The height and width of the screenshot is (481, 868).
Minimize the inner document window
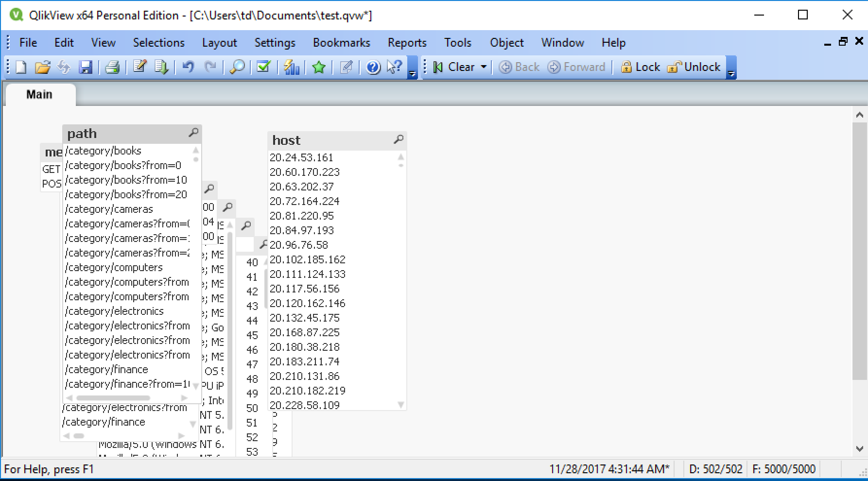pyautogui.click(x=828, y=44)
